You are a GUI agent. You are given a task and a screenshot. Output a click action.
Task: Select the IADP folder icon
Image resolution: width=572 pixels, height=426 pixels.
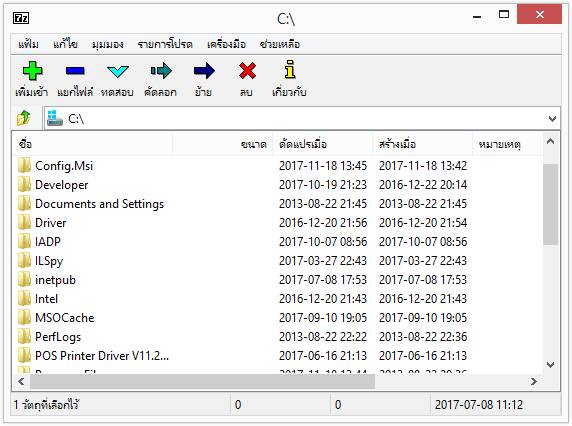24,241
